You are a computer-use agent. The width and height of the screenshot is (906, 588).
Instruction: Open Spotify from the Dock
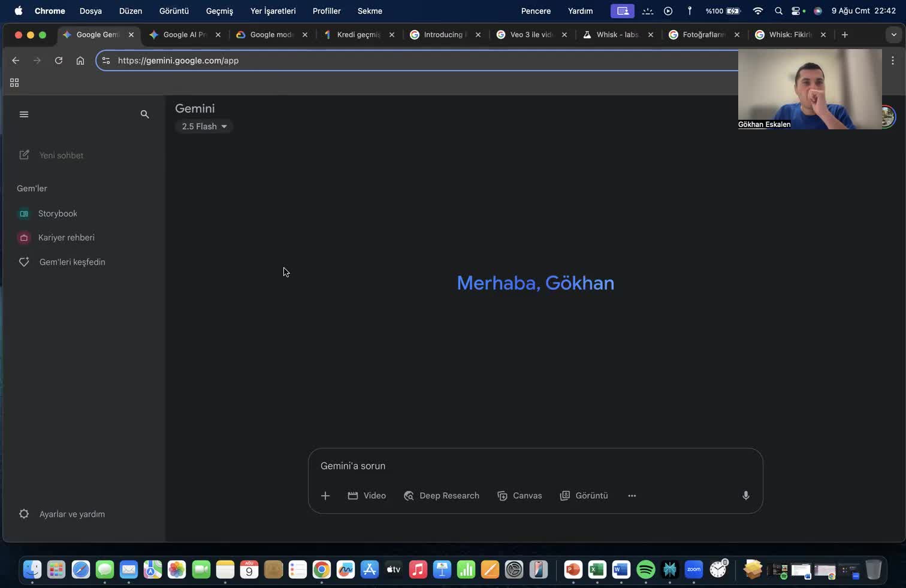coord(645,569)
